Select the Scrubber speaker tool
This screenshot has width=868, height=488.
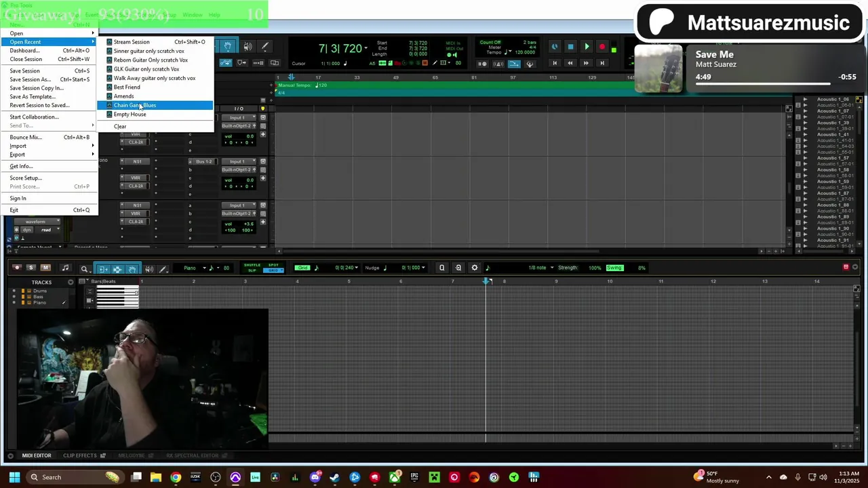[248, 46]
